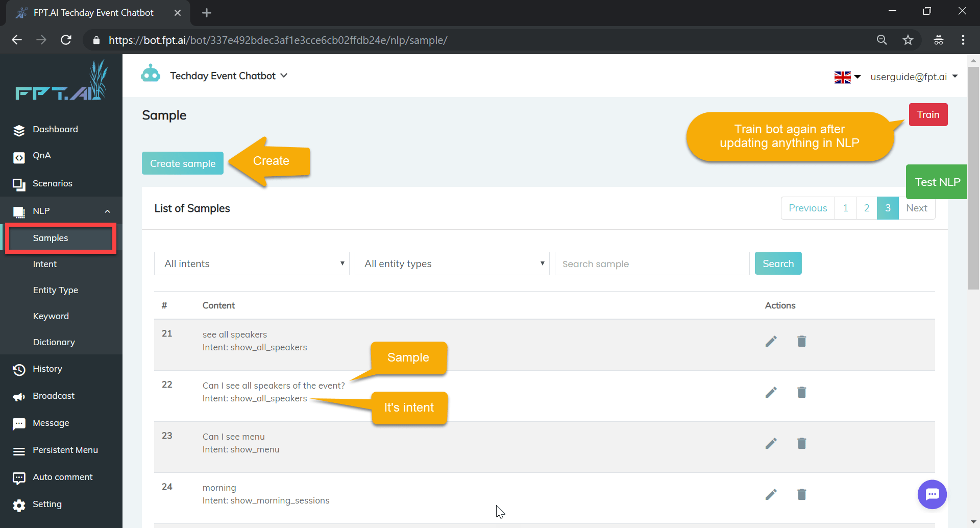980x528 pixels.
Task: Edit the 'Can I see menu' sample
Action: [771, 443]
